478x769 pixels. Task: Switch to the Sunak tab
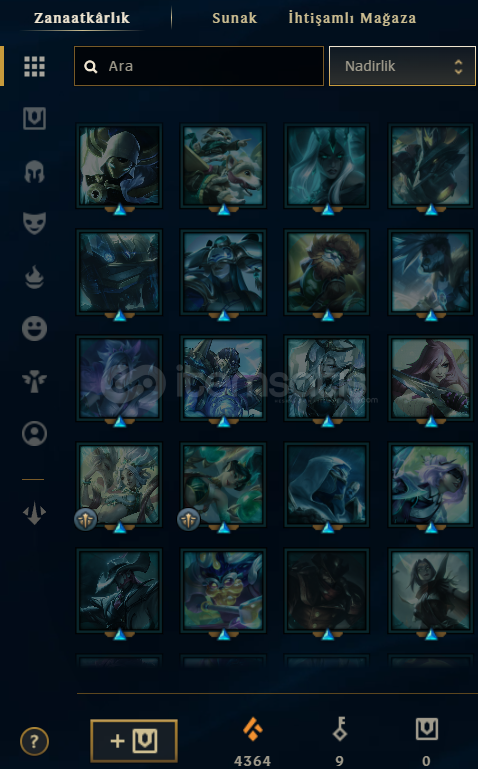coord(234,18)
